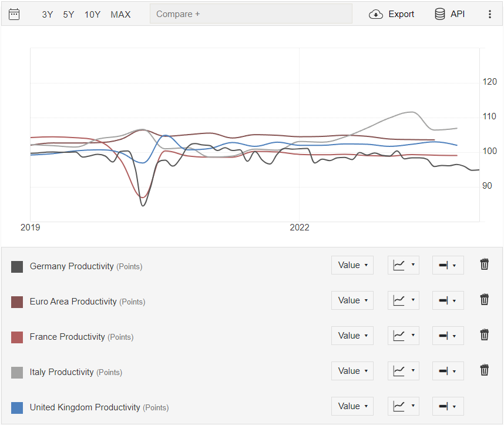Click the France Productivity color swatch
The image size is (504, 425).
17,337
